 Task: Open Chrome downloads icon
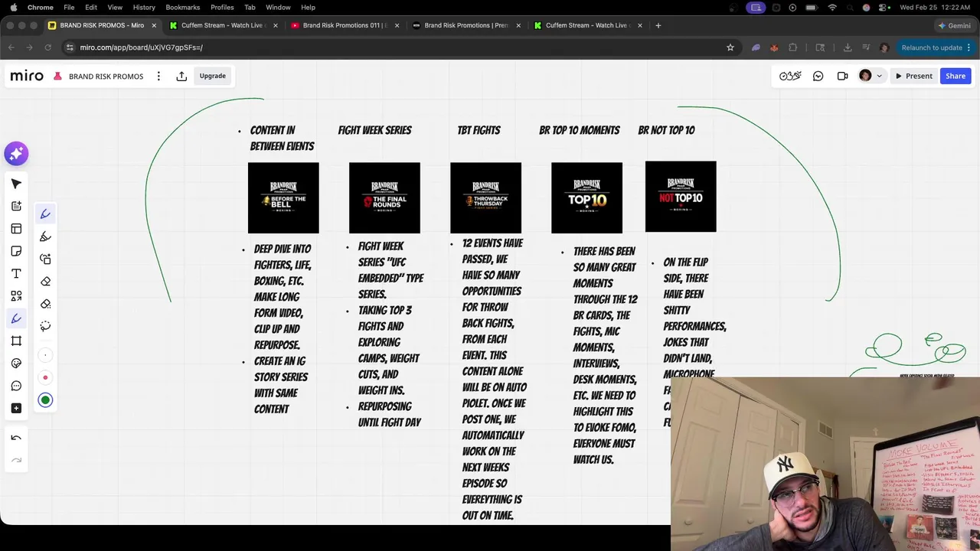[x=848, y=47]
